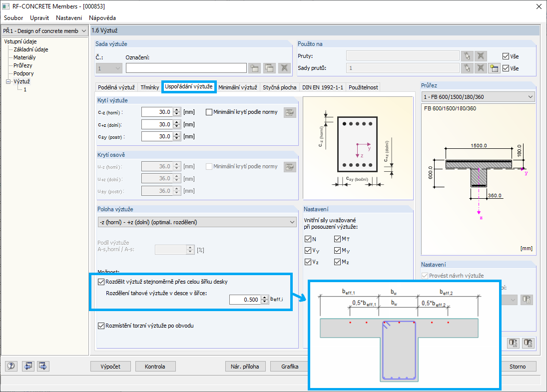Go to next window icon

point(43,366)
